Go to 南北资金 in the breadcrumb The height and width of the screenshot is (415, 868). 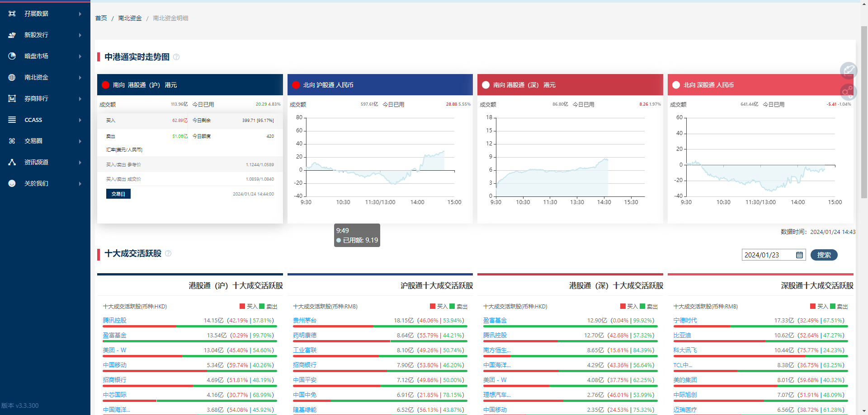[x=130, y=18]
